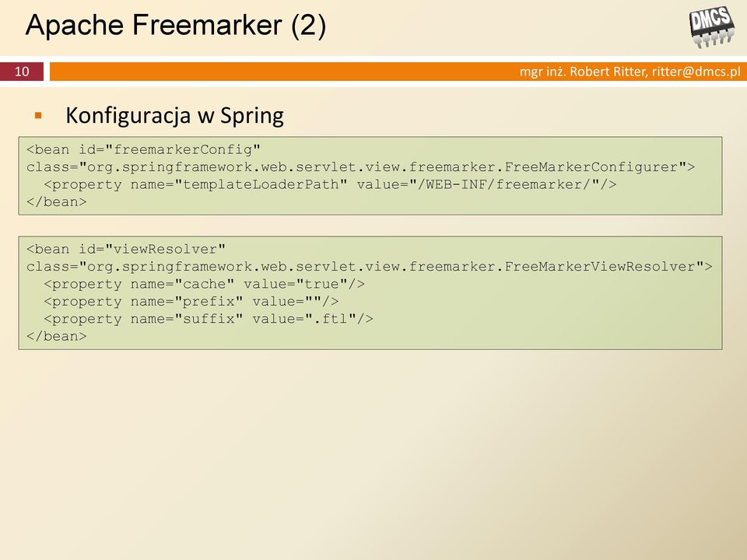
Task: Click the class line ending 'FreeMarkerConfigurer">'
Action: click(x=360, y=167)
